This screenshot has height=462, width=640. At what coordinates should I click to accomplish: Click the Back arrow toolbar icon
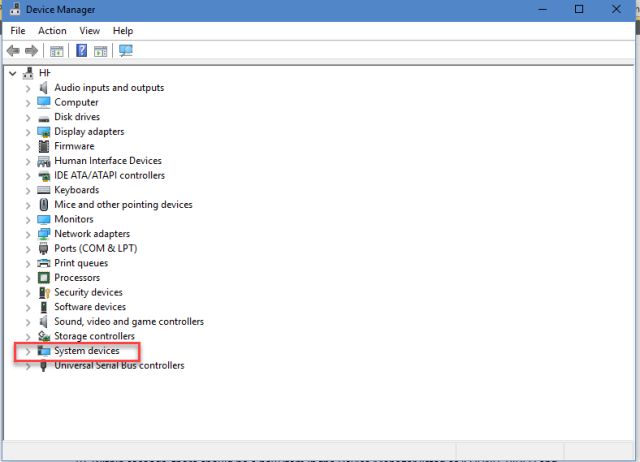point(13,51)
